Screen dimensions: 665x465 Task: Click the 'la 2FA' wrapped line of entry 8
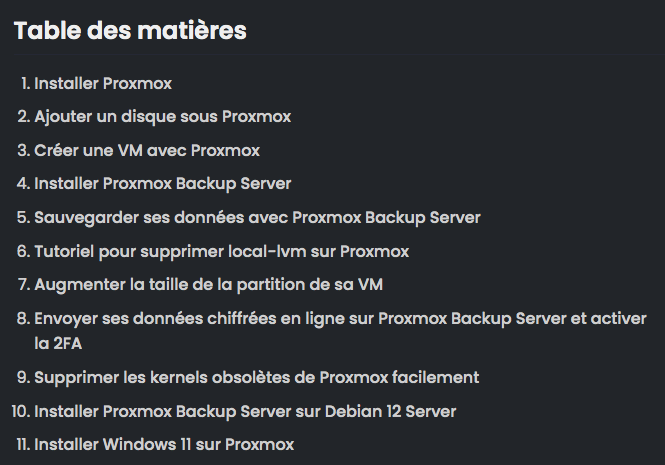[58, 344]
